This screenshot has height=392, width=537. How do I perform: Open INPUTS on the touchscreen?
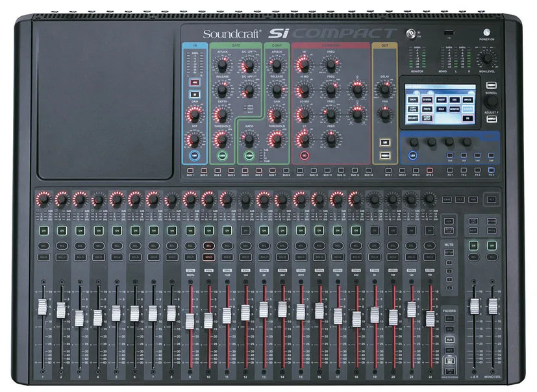click(x=468, y=100)
